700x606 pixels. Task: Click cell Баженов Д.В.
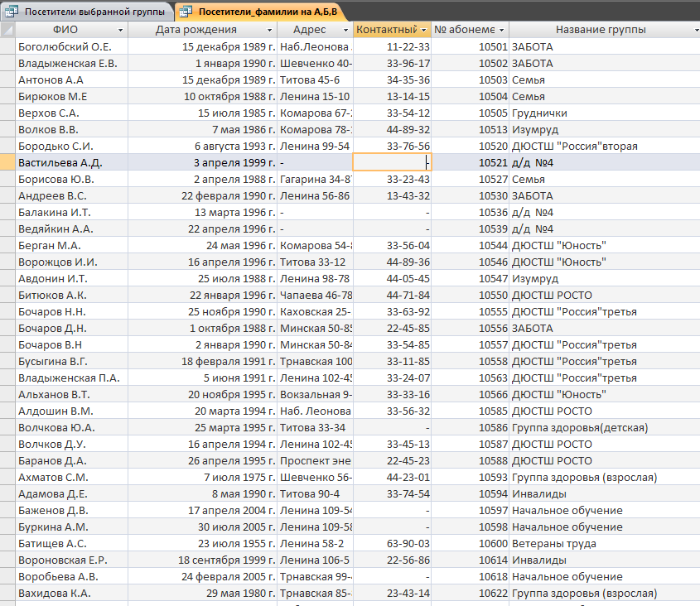click(71, 511)
